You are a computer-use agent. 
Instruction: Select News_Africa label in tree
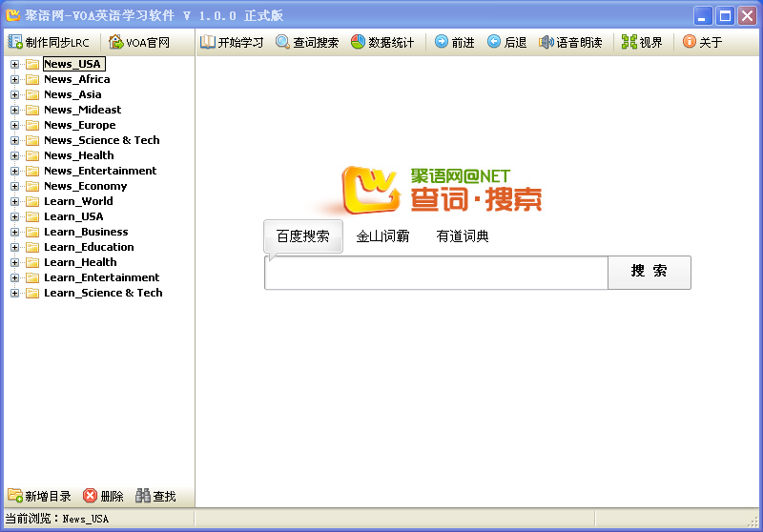[77, 79]
